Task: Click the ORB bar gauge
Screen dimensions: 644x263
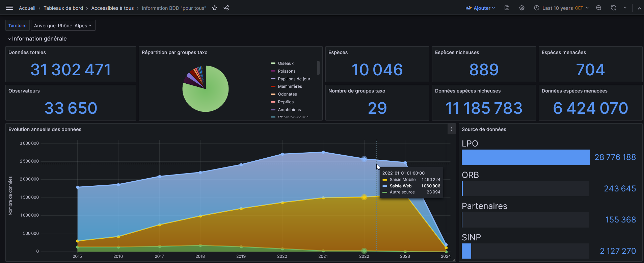Action: click(526, 188)
